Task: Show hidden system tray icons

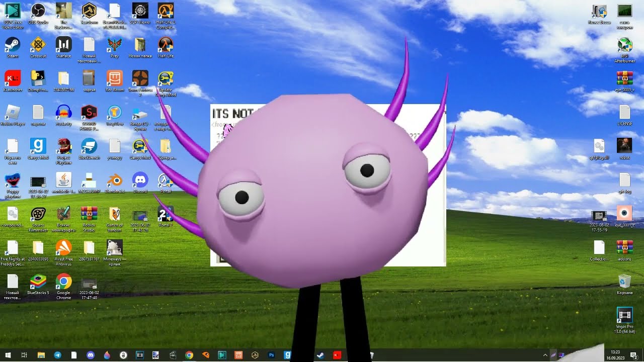Action: tap(545, 355)
